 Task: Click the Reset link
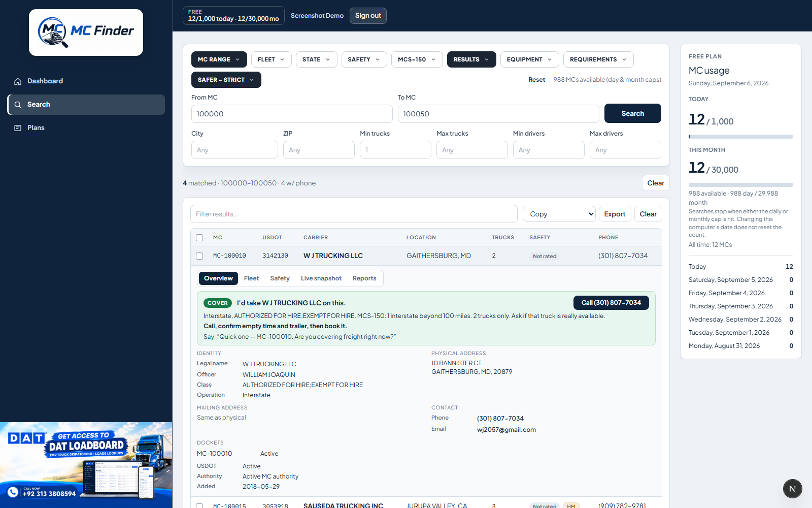pos(536,80)
